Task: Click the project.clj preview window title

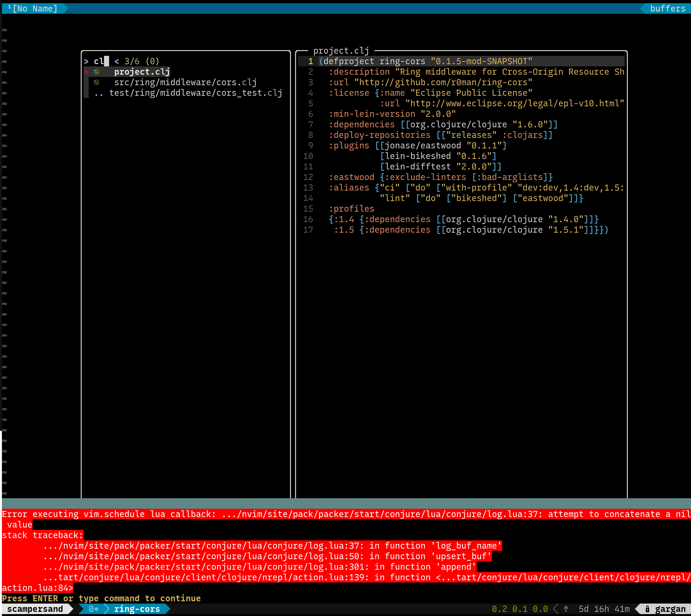Action: pyautogui.click(x=341, y=51)
